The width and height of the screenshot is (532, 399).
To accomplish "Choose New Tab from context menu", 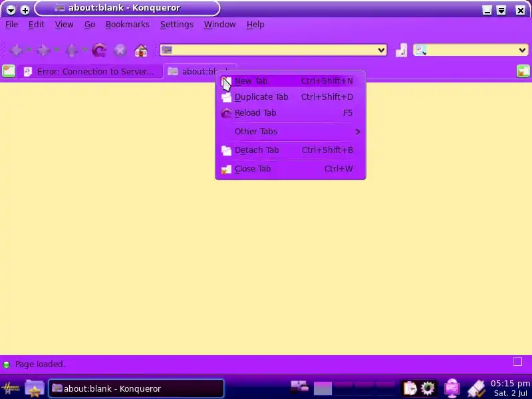I will pos(291,81).
